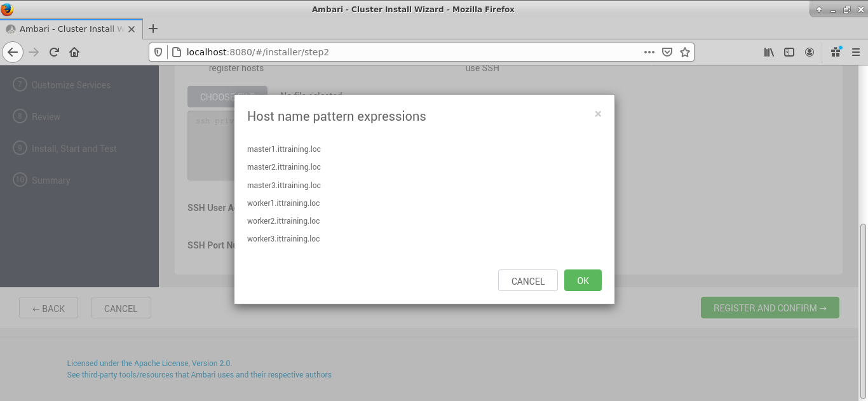This screenshot has height=401, width=868.
Task: Cancel the host name pattern dialog
Action: click(527, 280)
